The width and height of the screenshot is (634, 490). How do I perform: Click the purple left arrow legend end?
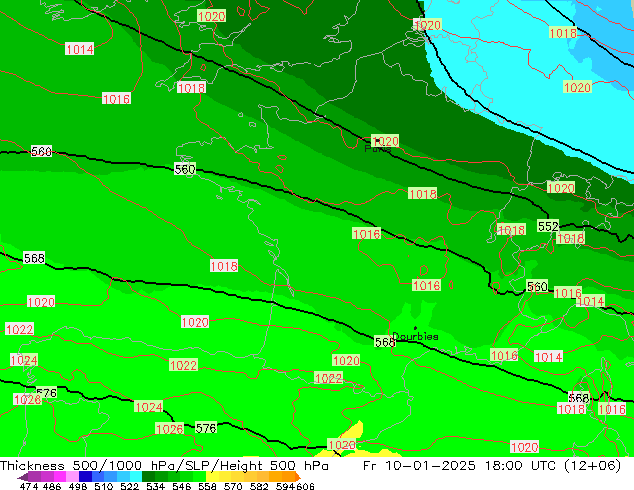click(23, 477)
